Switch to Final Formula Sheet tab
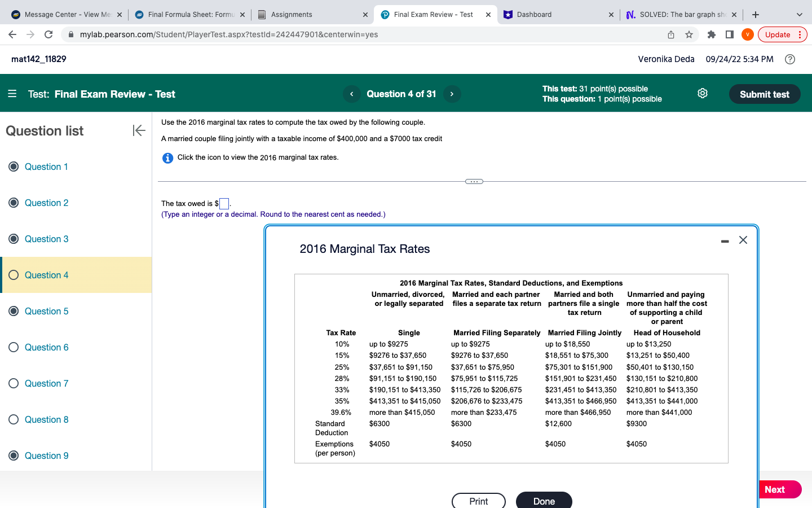The image size is (812, 508). click(190, 15)
